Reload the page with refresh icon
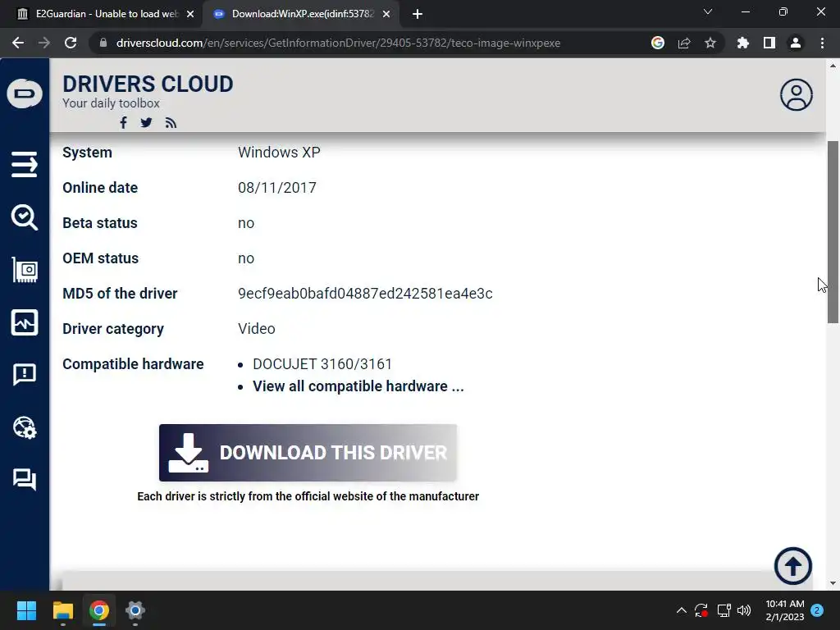The height and width of the screenshot is (630, 840). point(71,43)
